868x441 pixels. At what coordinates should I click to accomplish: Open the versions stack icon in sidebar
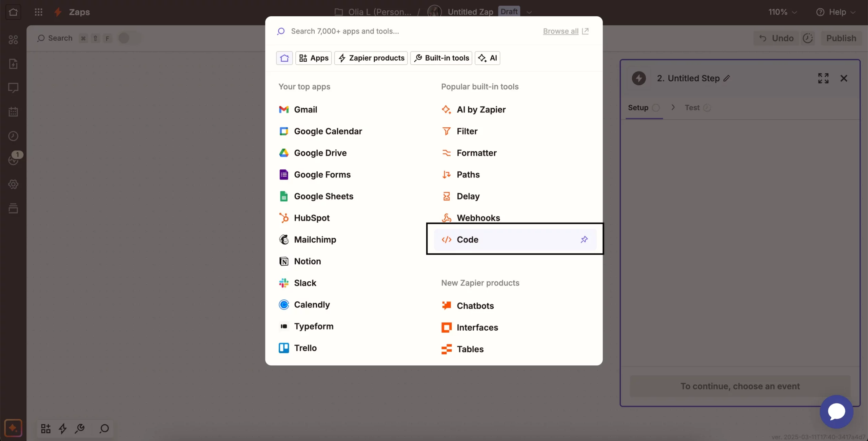(x=13, y=208)
